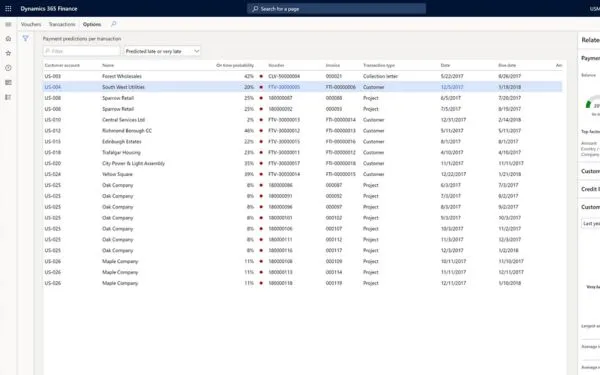This screenshot has width=600, height=375.
Task: Sort by Date column header
Action: [x=445, y=65]
